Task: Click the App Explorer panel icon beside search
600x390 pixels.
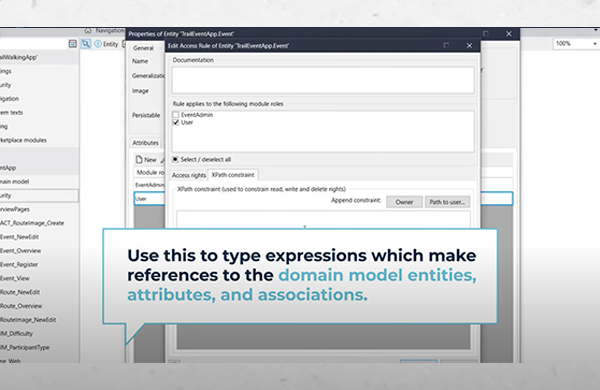Action: [x=73, y=44]
